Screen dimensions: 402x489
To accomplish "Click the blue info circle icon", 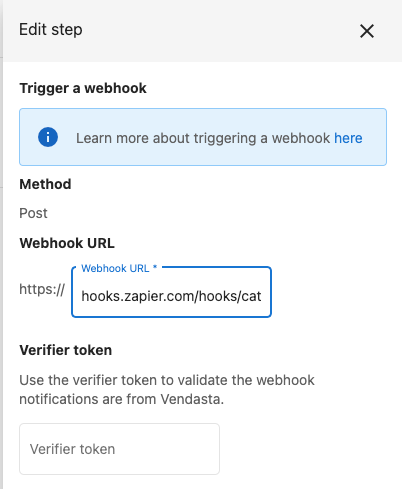I will click(48, 137).
